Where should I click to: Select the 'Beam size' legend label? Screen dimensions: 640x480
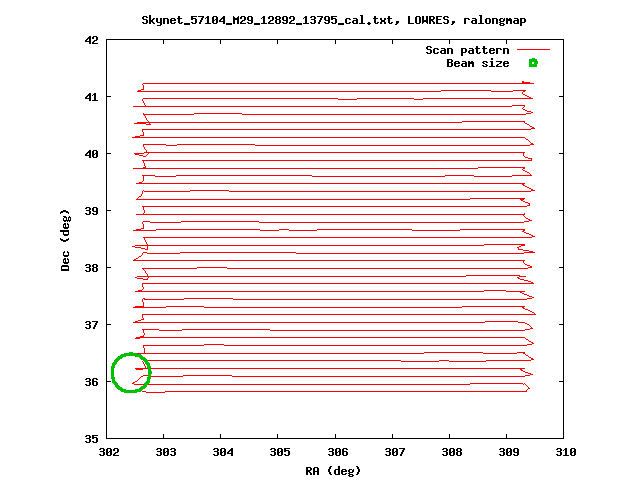tap(478, 63)
